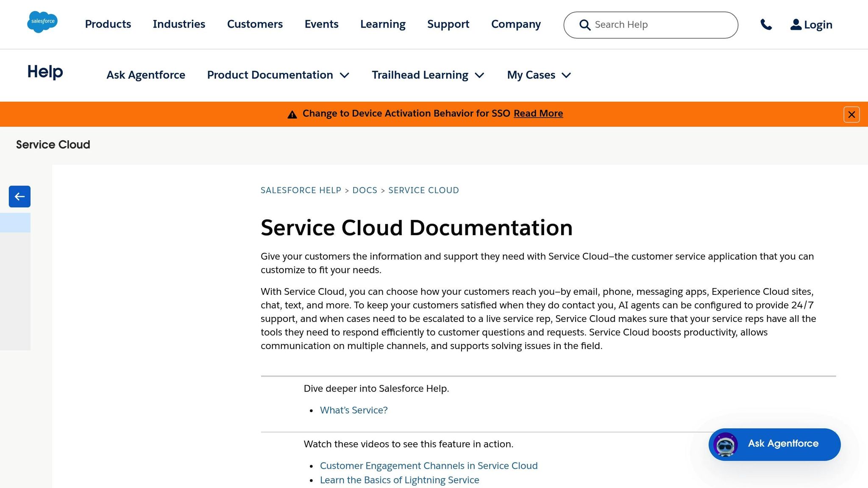Open Customer Engagement Channels in Service Cloud
This screenshot has height=488, width=868.
click(428, 465)
